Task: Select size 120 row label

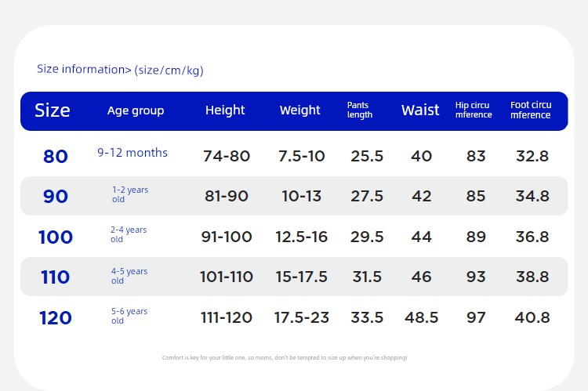Action: pos(56,318)
